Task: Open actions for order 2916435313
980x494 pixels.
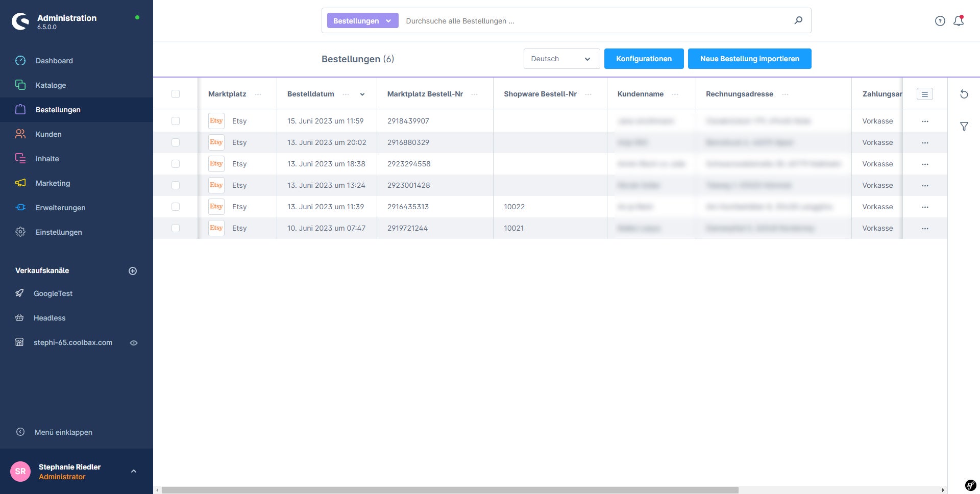Action: pyautogui.click(x=925, y=207)
